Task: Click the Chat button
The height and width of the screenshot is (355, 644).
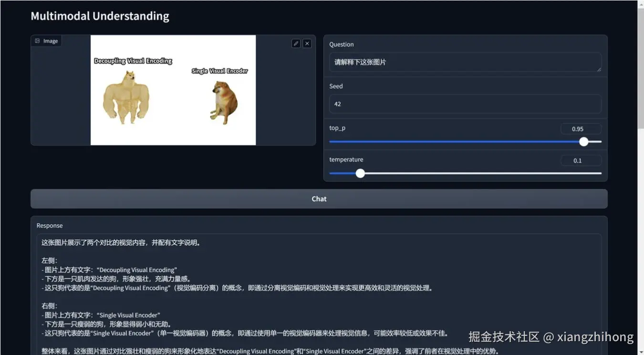Action: pos(319,198)
